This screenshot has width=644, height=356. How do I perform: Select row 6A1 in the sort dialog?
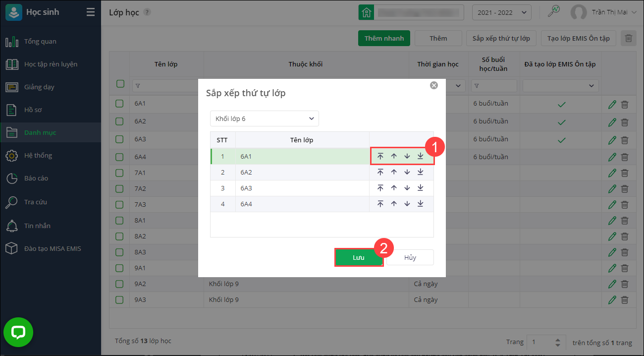point(322,156)
